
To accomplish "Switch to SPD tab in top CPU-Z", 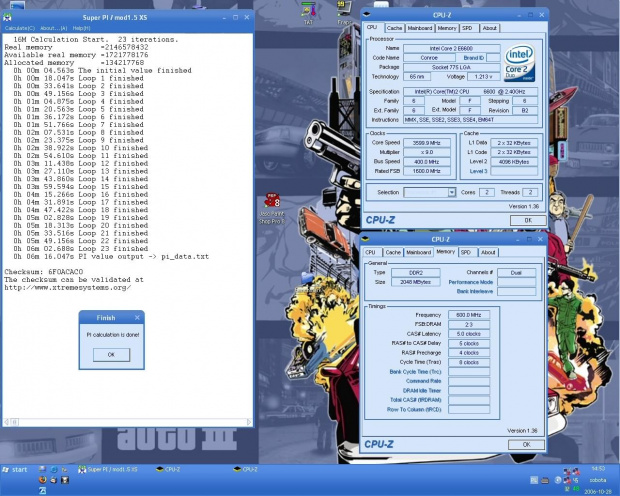I will tap(467, 28).
